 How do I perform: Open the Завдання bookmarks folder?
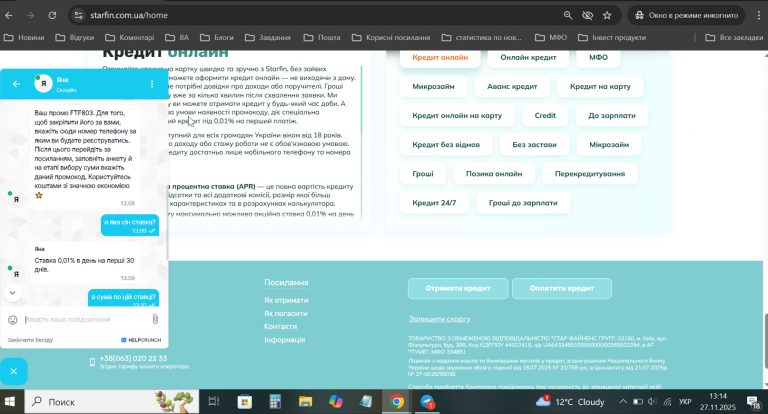point(268,37)
